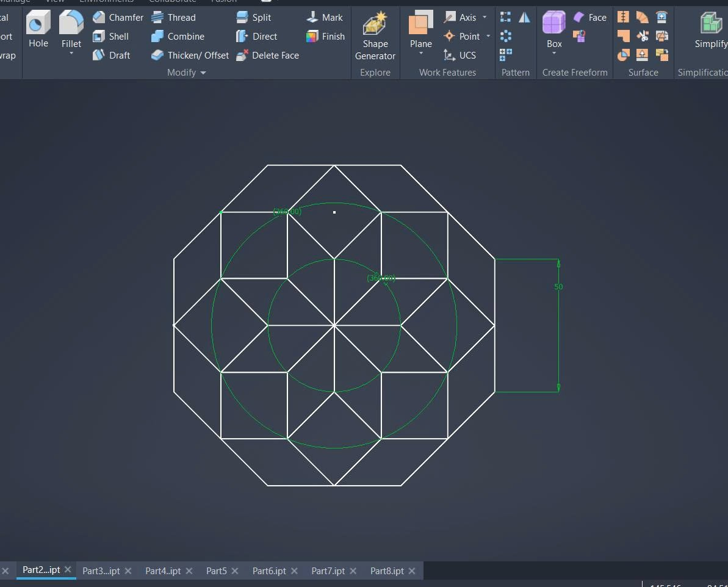Image resolution: width=728 pixels, height=587 pixels.
Task: Open the Axis dropdown arrow
Action: click(485, 17)
